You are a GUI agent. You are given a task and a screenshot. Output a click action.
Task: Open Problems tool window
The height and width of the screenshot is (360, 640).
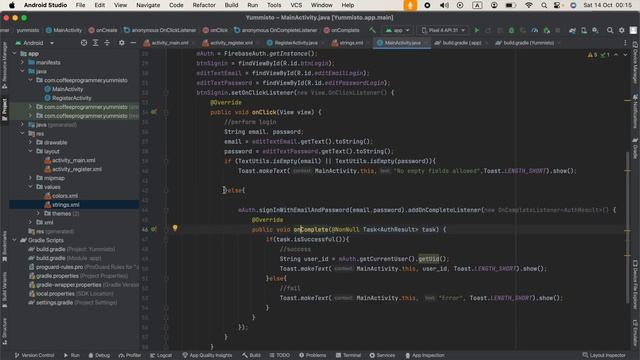313,356
